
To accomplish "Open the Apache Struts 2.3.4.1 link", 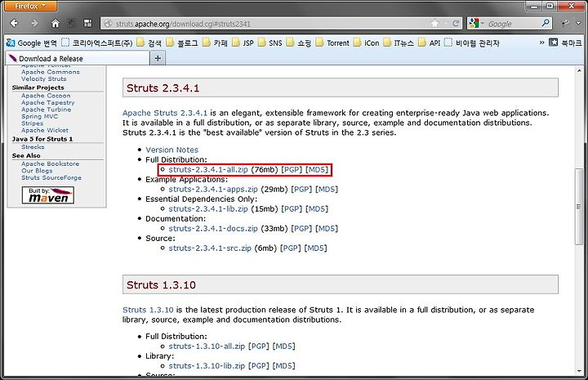I will coord(165,113).
